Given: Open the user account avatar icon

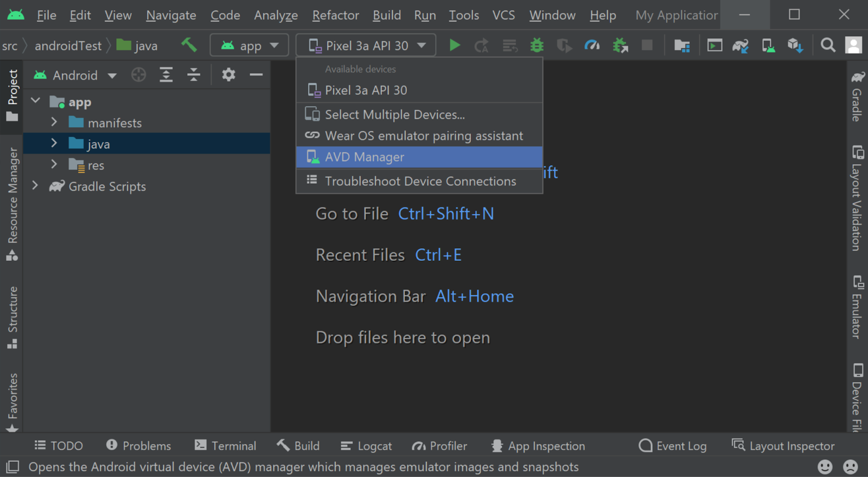Looking at the screenshot, I should click(853, 45).
